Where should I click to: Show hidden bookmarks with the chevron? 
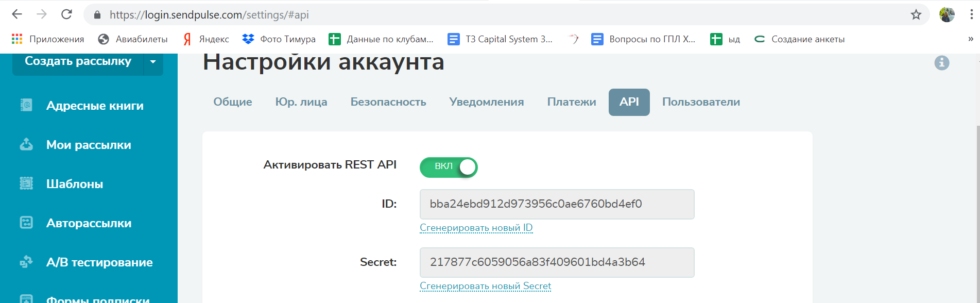[x=970, y=39]
